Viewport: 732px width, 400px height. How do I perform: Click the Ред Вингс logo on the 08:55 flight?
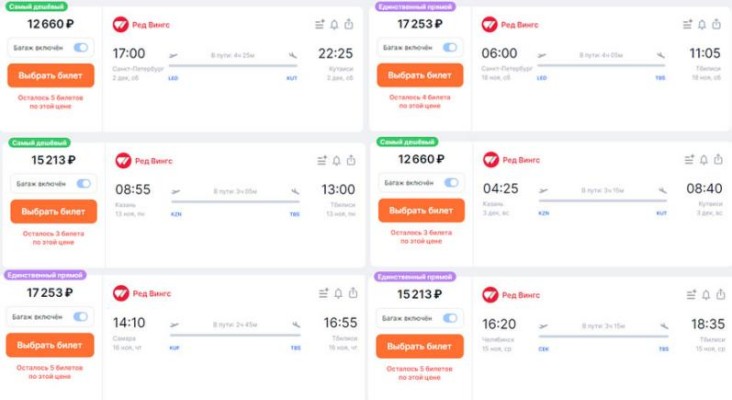click(123, 159)
